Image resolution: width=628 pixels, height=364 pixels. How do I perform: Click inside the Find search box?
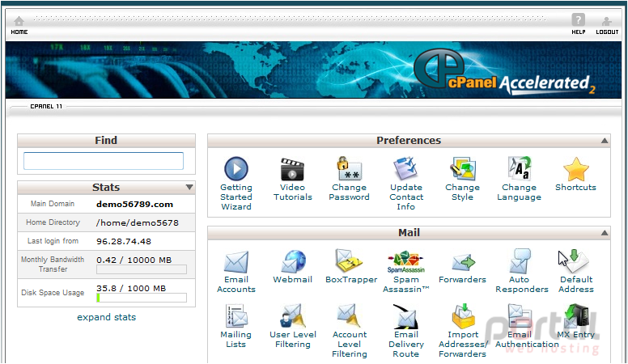point(104,161)
